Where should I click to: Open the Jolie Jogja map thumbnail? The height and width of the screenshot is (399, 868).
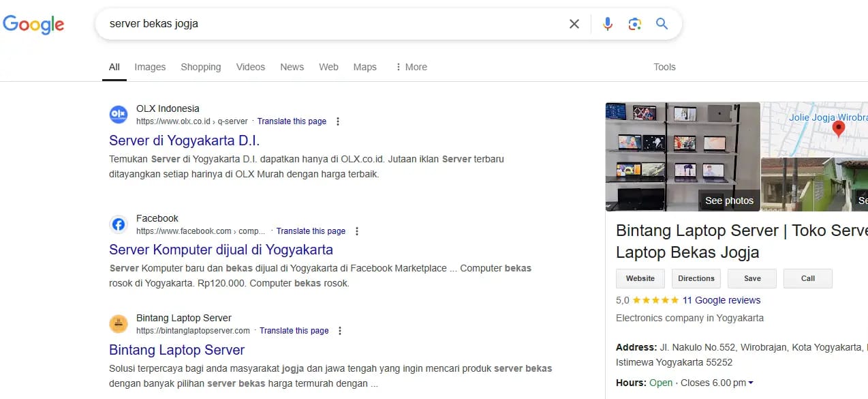click(x=814, y=130)
